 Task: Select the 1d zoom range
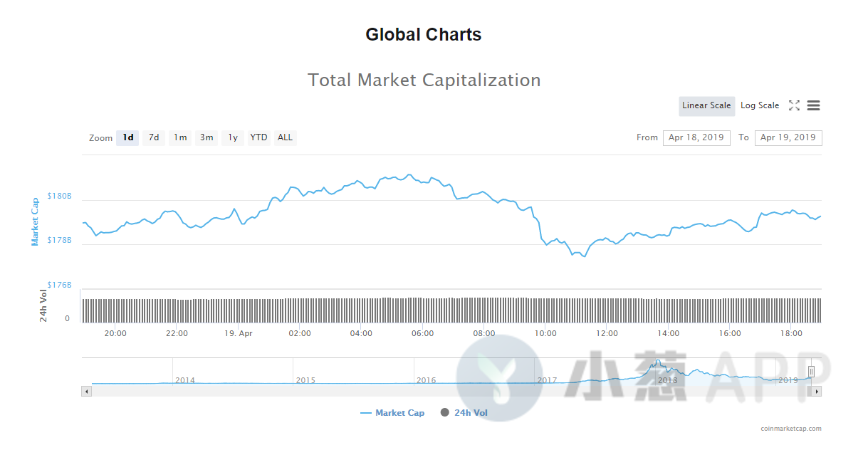tap(127, 137)
